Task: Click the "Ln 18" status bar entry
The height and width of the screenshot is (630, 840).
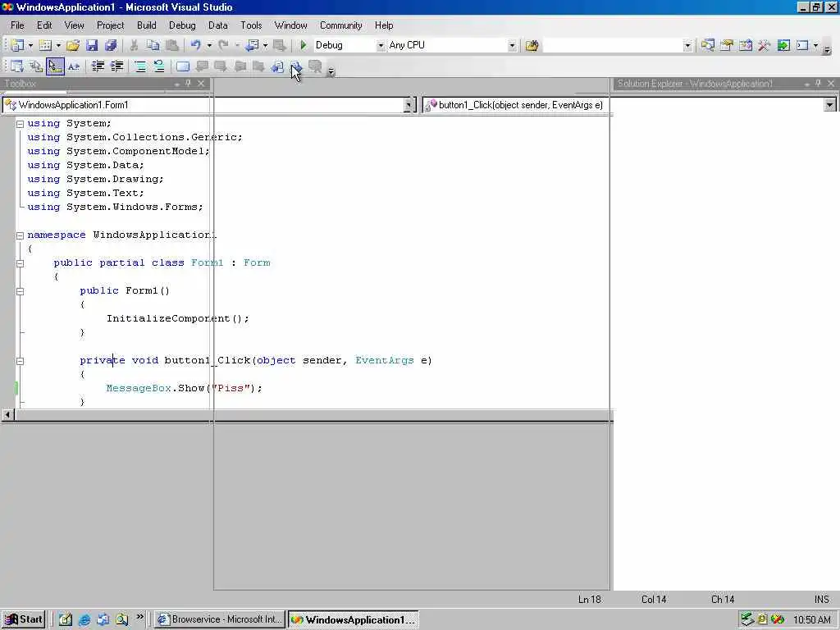Action: (589, 600)
